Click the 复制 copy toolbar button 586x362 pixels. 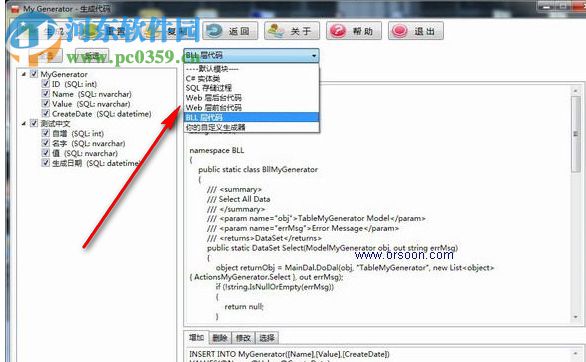tap(168, 31)
